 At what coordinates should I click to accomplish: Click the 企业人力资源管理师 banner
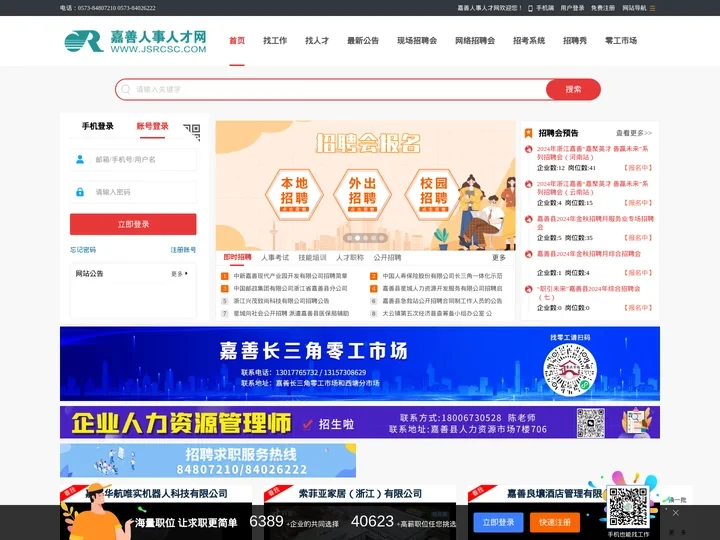click(x=360, y=422)
